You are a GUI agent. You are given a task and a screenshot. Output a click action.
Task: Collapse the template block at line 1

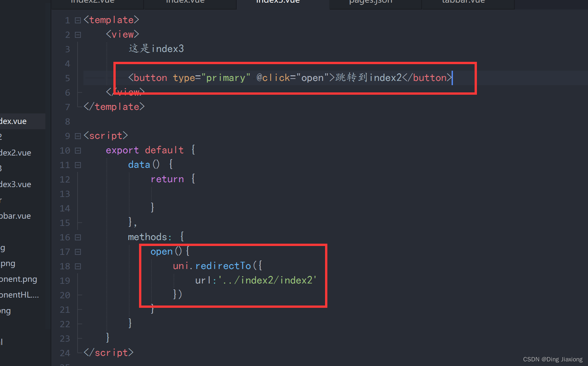tap(78, 20)
